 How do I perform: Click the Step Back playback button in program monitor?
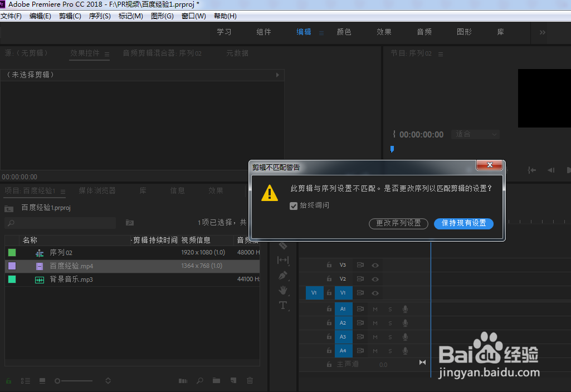(x=551, y=170)
